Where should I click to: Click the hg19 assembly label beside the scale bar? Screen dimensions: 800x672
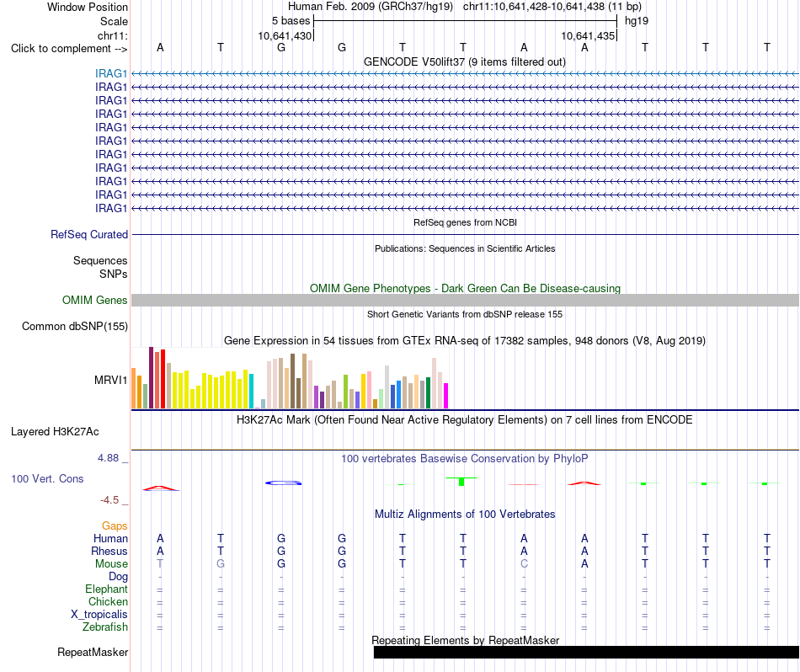637,21
